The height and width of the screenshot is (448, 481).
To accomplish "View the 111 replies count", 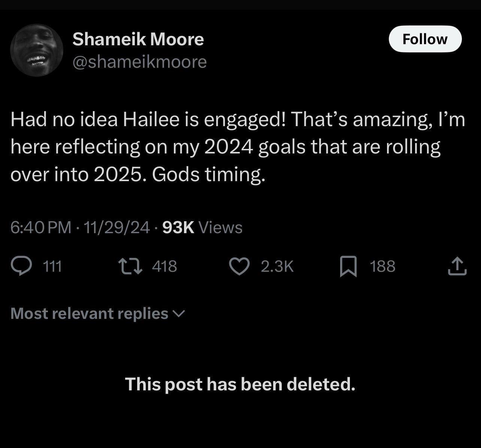I will click(52, 266).
